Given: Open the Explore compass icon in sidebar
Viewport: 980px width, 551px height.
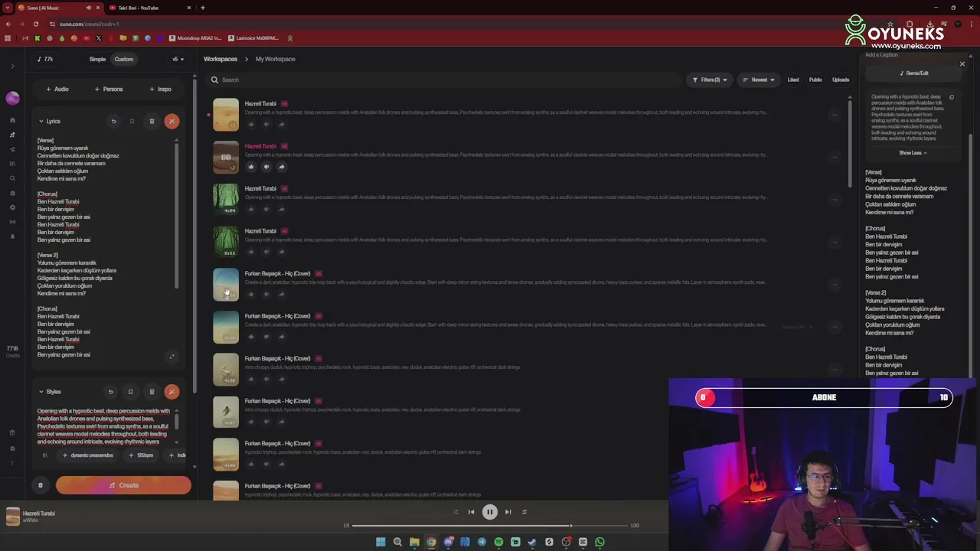Looking at the screenshot, I should tap(12, 207).
